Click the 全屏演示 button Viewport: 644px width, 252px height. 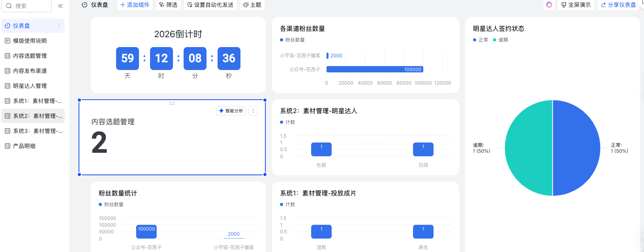click(x=576, y=5)
